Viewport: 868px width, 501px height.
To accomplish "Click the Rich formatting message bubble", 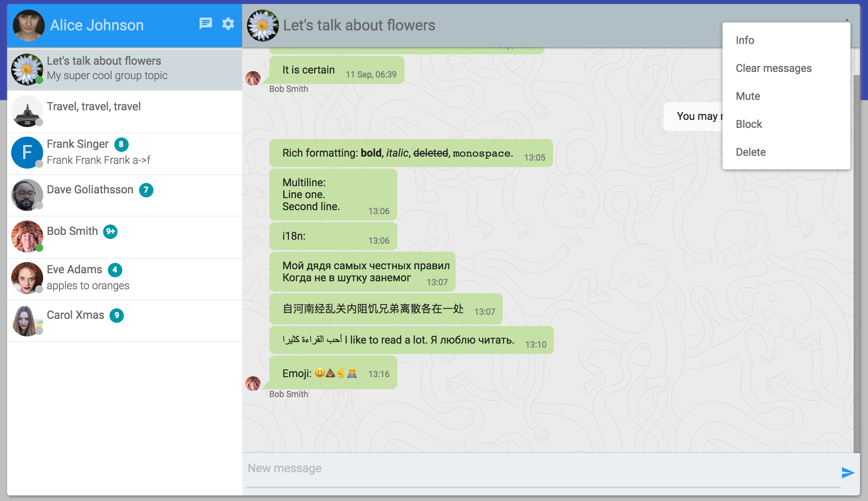I will pos(411,153).
